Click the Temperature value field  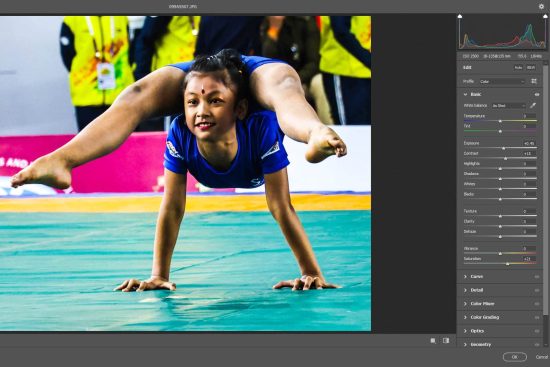pos(529,116)
